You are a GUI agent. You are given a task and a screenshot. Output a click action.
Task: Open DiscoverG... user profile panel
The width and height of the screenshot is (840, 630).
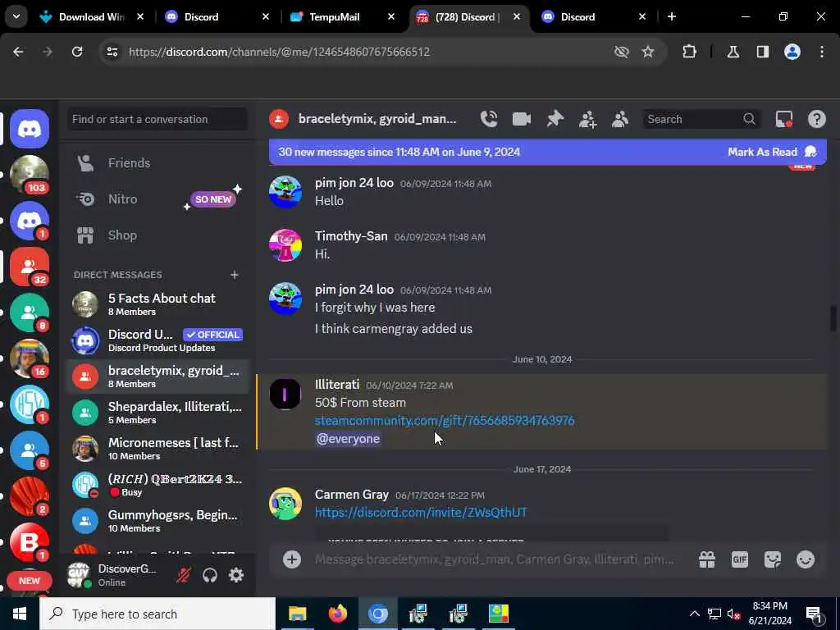[113, 575]
